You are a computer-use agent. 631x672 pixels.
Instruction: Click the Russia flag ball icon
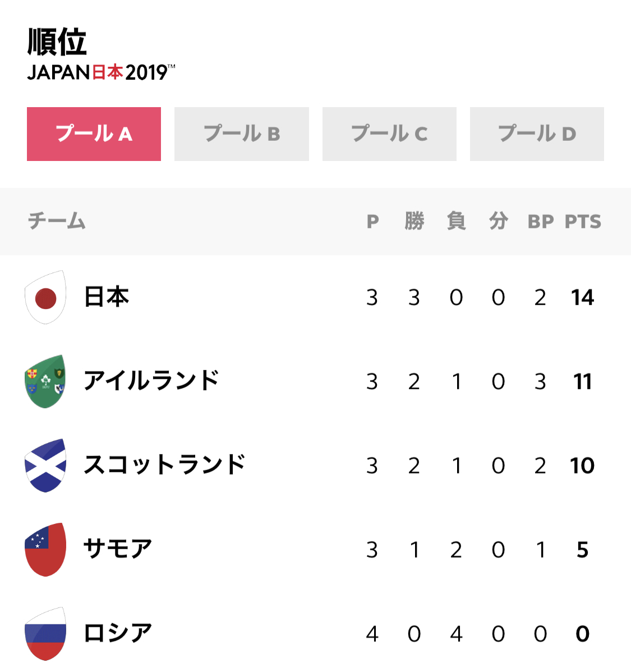(45, 633)
